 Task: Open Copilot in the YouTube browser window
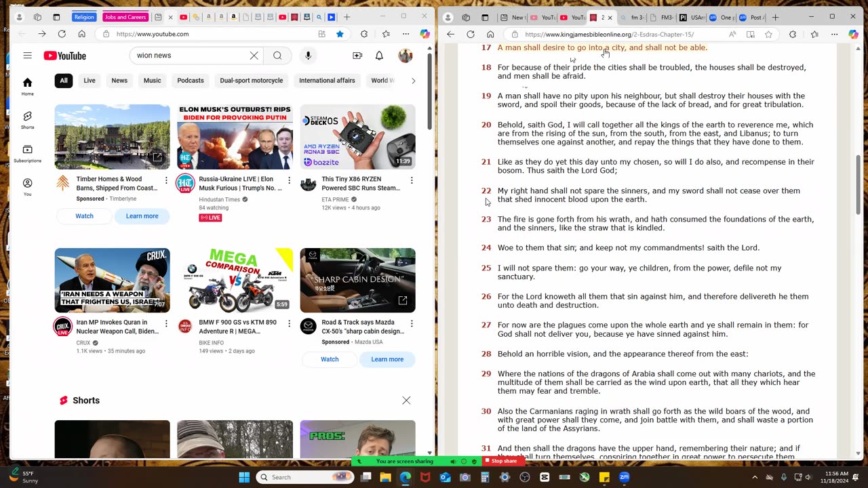click(x=425, y=34)
